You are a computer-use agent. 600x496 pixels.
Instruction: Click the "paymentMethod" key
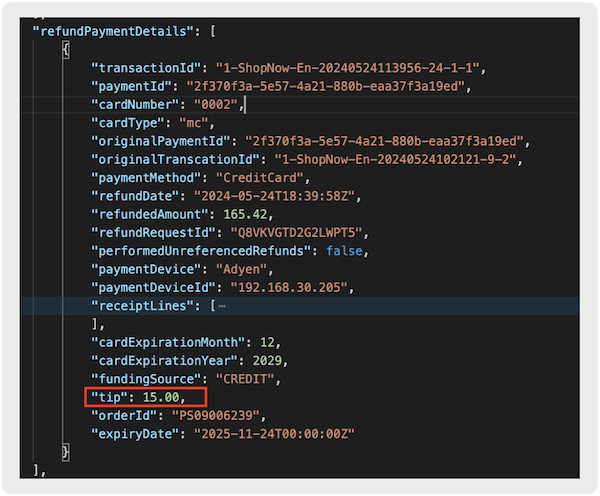pos(146,178)
